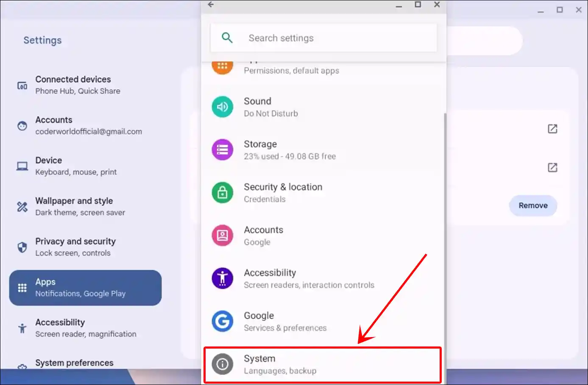The height and width of the screenshot is (385, 588).
Task: Open Accessibility screen readers entry
Action: [x=323, y=278]
